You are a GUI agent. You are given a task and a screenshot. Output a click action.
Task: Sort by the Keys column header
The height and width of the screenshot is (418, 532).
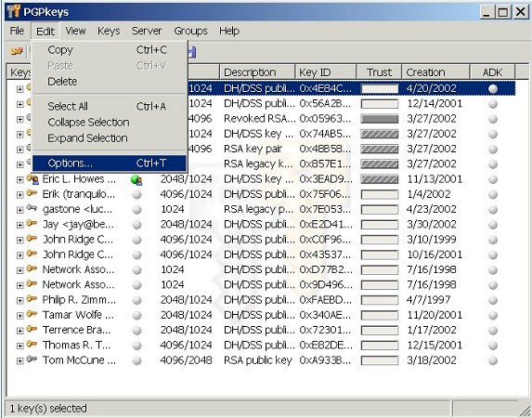click(x=19, y=72)
